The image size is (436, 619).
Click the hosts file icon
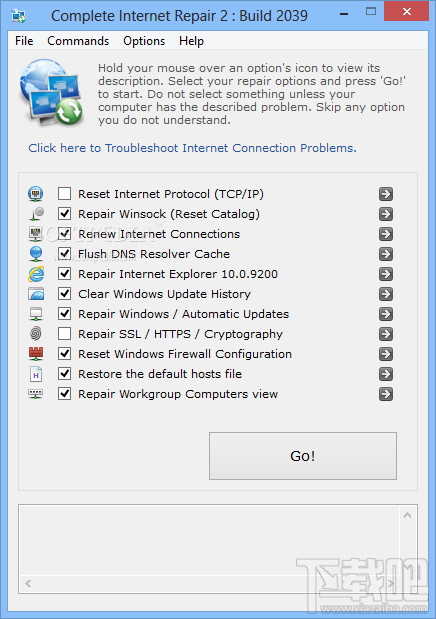pos(36,374)
